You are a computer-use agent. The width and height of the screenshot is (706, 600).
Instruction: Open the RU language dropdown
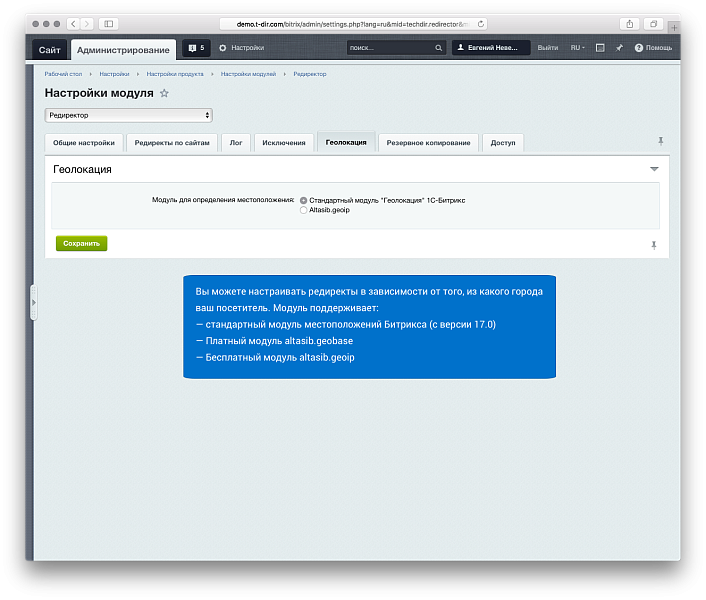point(578,48)
